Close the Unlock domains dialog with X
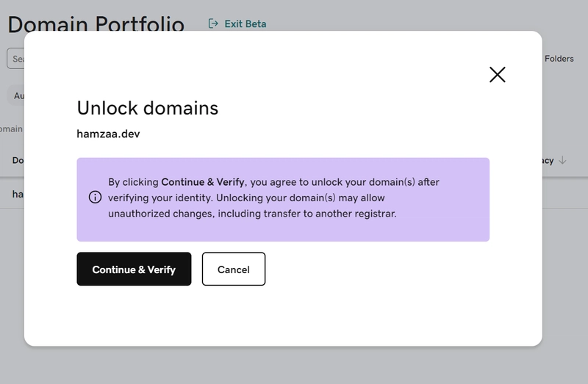588x384 pixels. click(x=498, y=75)
